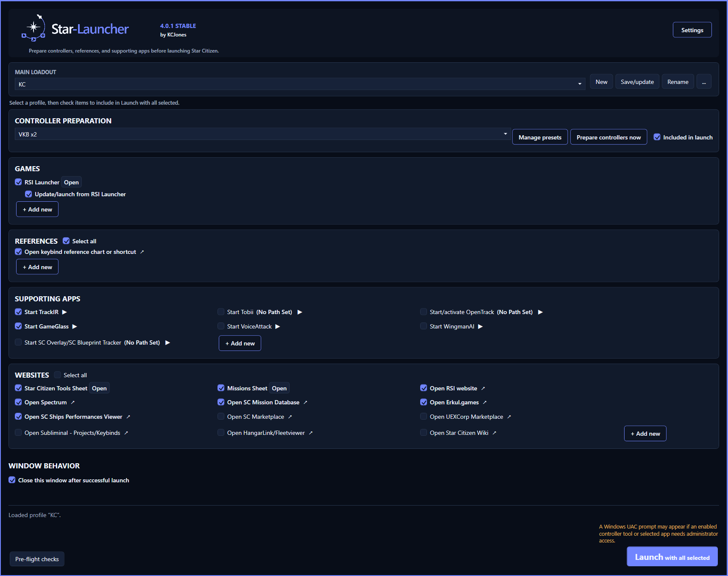This screenshot has width=728, height=576.
Task: Launch with all selected
Action: (672, 557)
